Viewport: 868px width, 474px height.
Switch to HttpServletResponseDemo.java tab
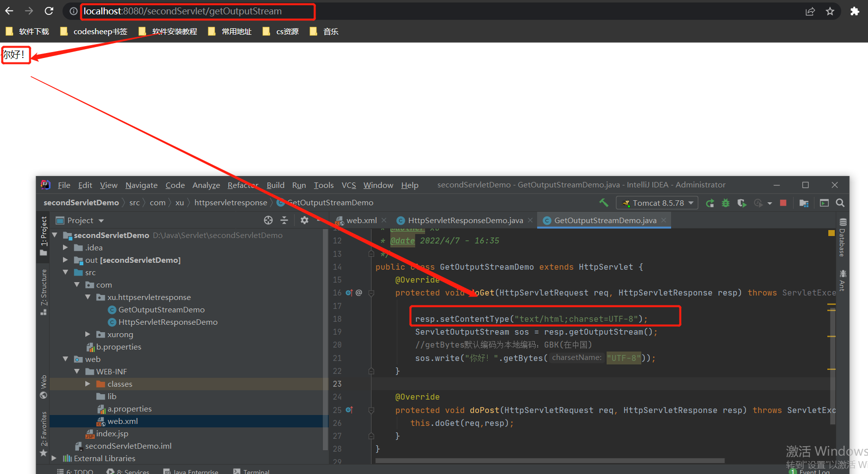[465, 220]
